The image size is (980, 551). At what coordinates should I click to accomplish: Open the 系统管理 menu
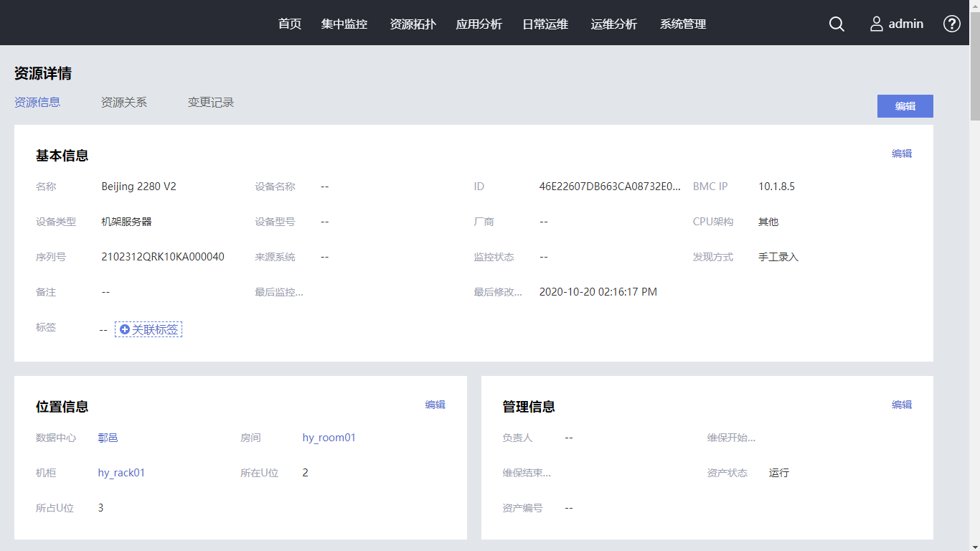pos(683,24)
